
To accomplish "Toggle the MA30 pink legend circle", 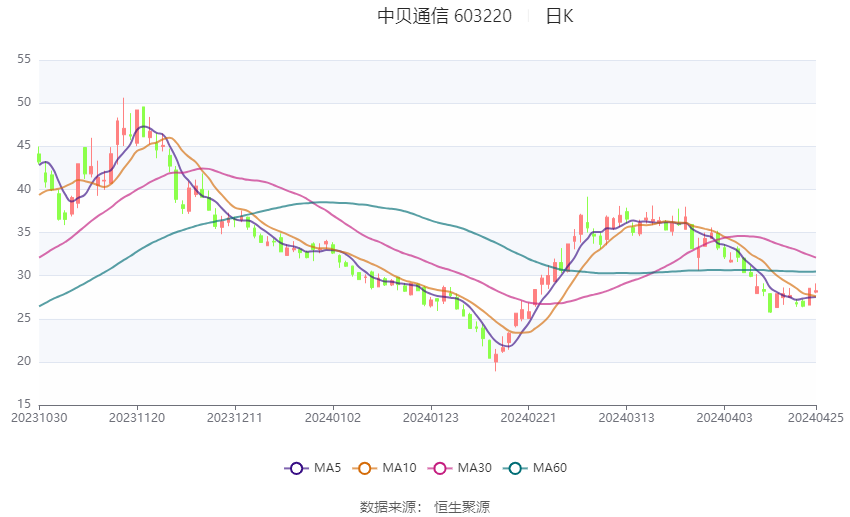I will (440, 468).
